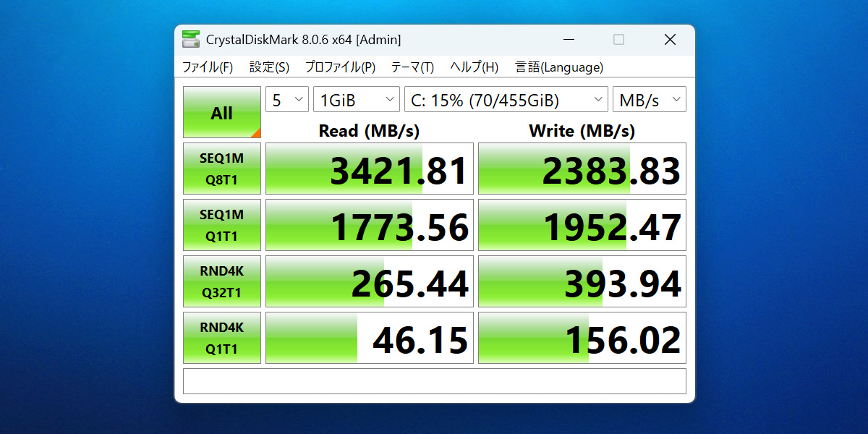Run the SEQ1M Q8T1 test
The width and height of the screenshot is (868, 434).
221,169
